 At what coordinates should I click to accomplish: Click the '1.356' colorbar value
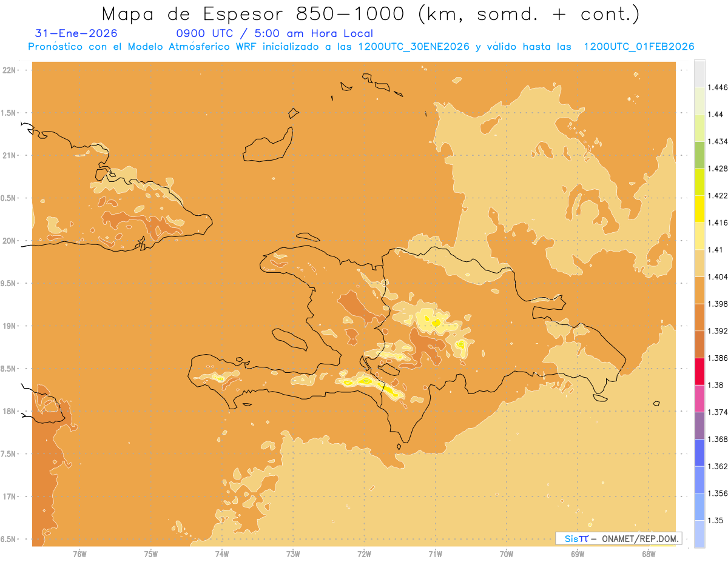pos(718,493)
